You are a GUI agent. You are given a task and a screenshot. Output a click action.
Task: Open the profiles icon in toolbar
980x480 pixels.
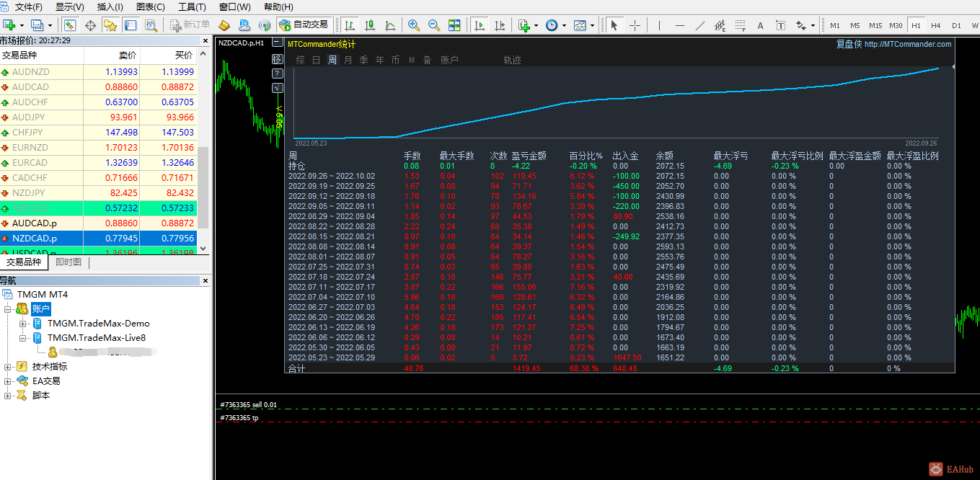point(37,25)
